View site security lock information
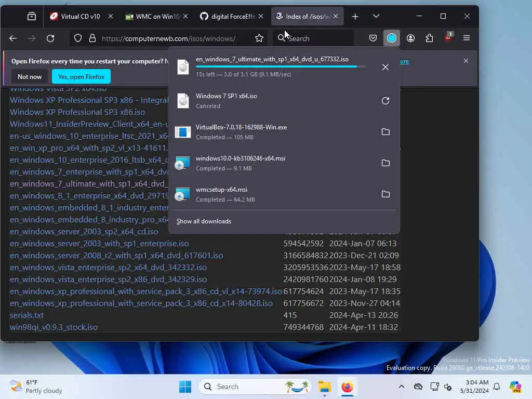Image resolution: width=532 pixels, height=399 pixels. (x=92, y=38)
